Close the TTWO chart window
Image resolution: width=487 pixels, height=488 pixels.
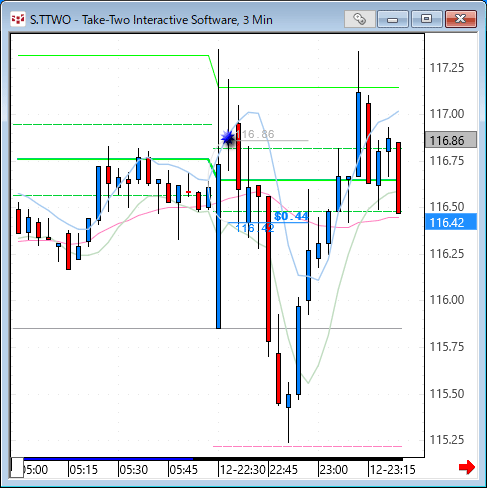460,19
